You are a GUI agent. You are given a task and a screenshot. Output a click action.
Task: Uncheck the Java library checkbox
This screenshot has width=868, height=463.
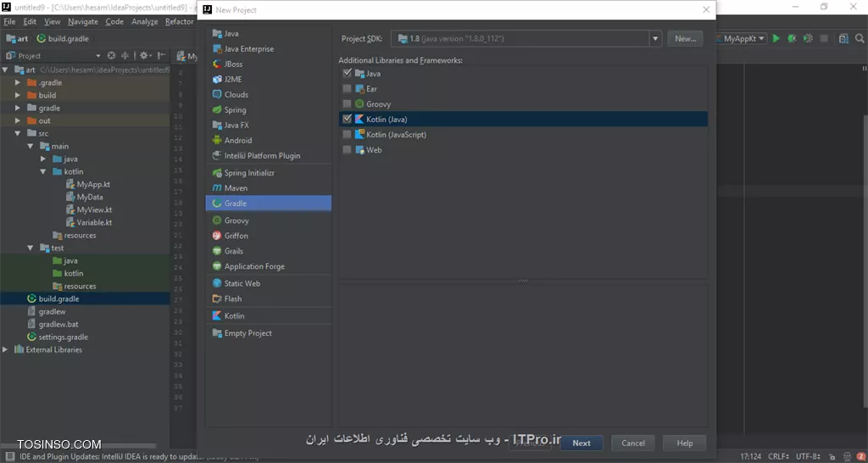pos(347,73)
